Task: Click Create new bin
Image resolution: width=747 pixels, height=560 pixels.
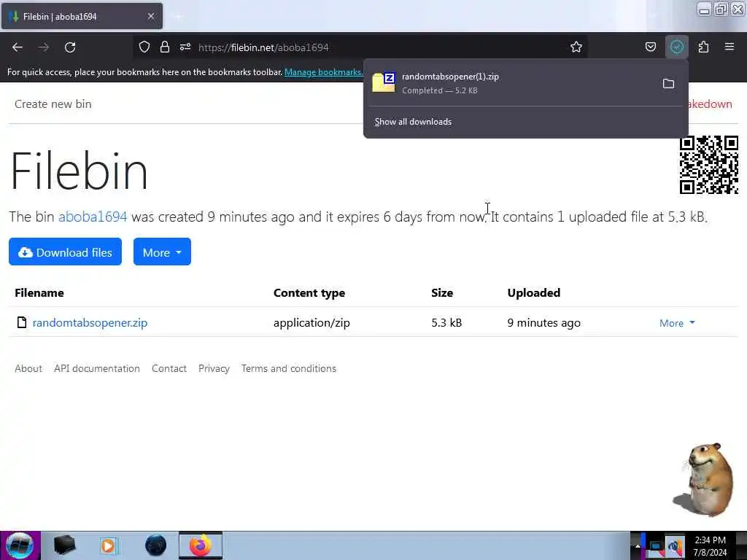Action: 53,104
